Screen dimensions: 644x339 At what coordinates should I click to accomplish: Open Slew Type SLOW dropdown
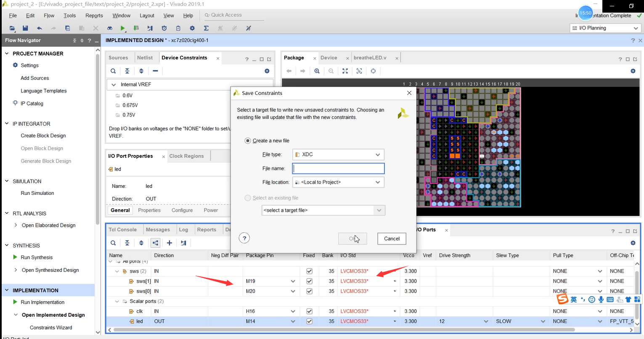pyautogui.click(x=543, y=321)
